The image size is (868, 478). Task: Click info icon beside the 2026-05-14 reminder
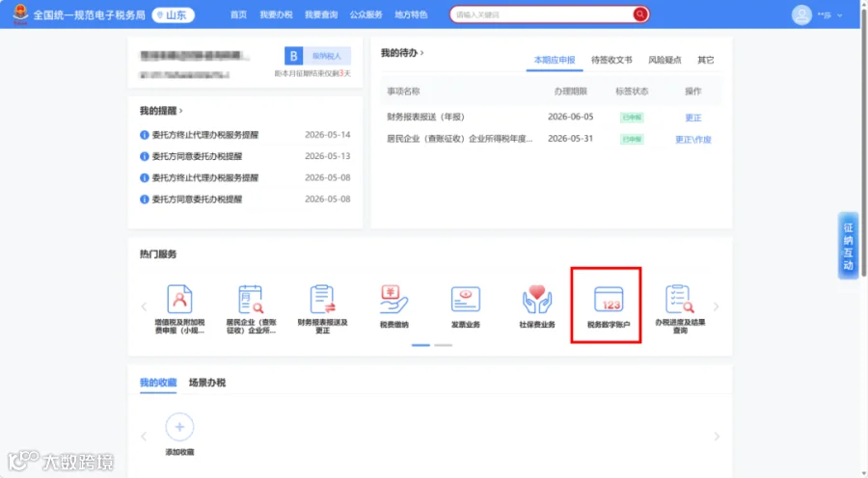145,135
